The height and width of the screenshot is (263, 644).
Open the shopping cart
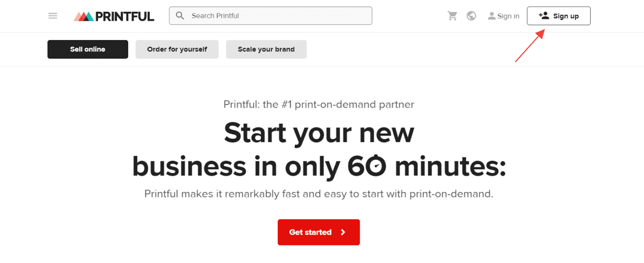tap(452, 16)
